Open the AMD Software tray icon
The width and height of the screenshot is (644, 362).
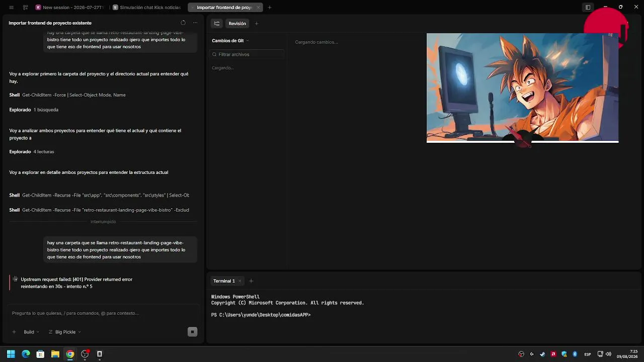tap(553, 354)
